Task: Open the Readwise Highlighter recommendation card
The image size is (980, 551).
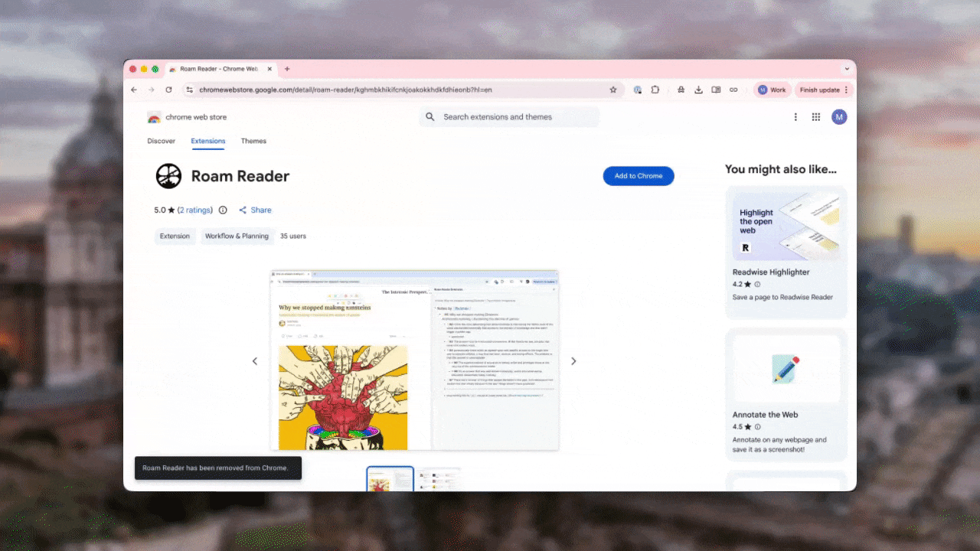Action: [786, 253]
